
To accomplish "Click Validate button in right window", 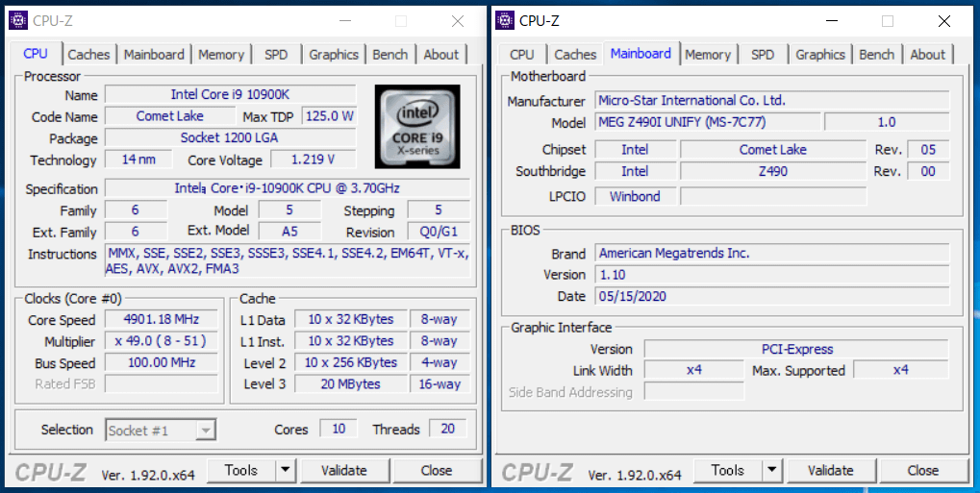I will tap(831, 471).
